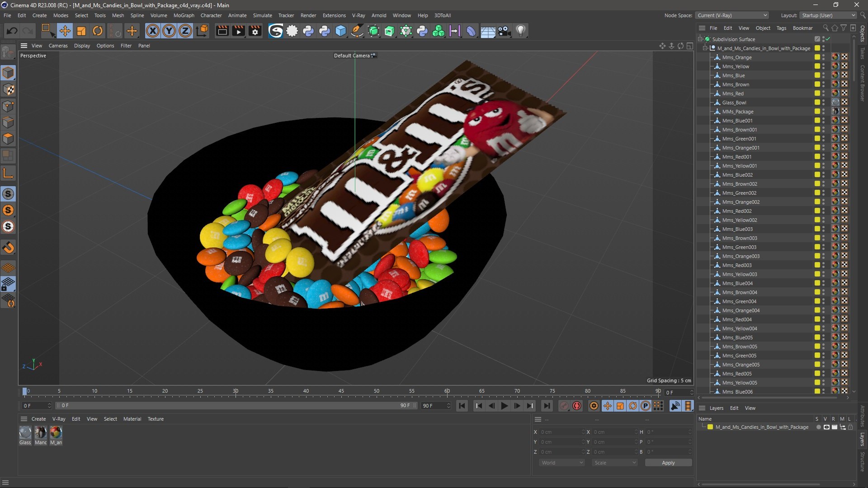Click the preview range bar
Viewport: 868px width, 488px height.
click(236, 406)
